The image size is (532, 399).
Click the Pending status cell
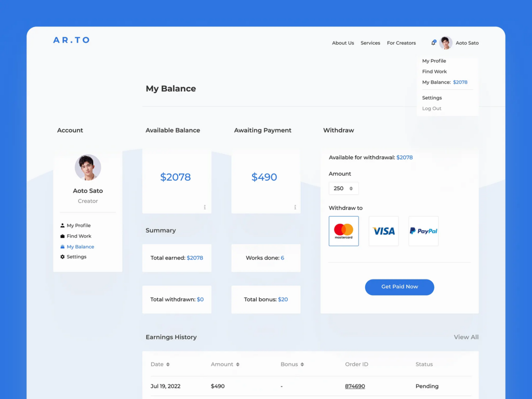pyautogui.click(x=427, y=386)
